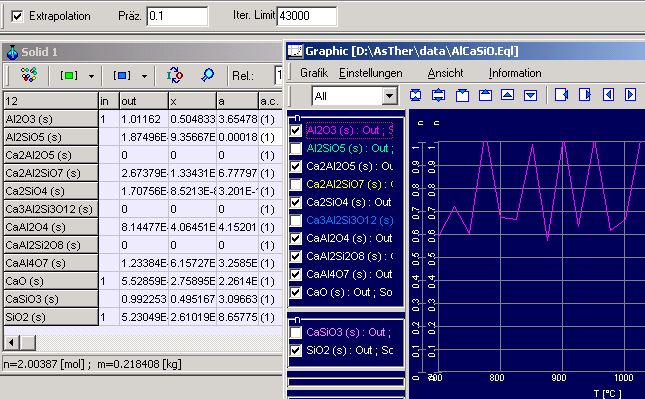Click the shift graph left triangle icon

(x=608, y=95)
